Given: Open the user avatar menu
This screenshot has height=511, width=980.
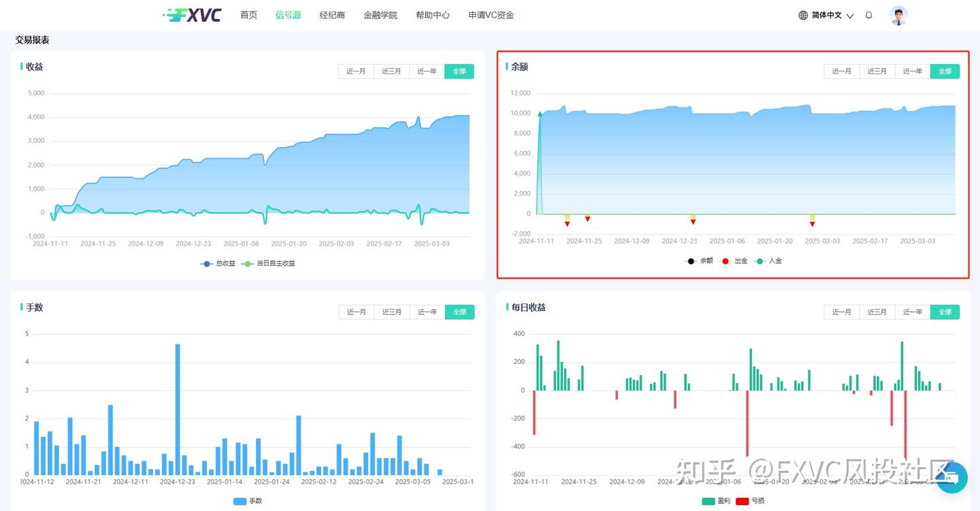Looking at the screenshot, I should coord(899,16).
